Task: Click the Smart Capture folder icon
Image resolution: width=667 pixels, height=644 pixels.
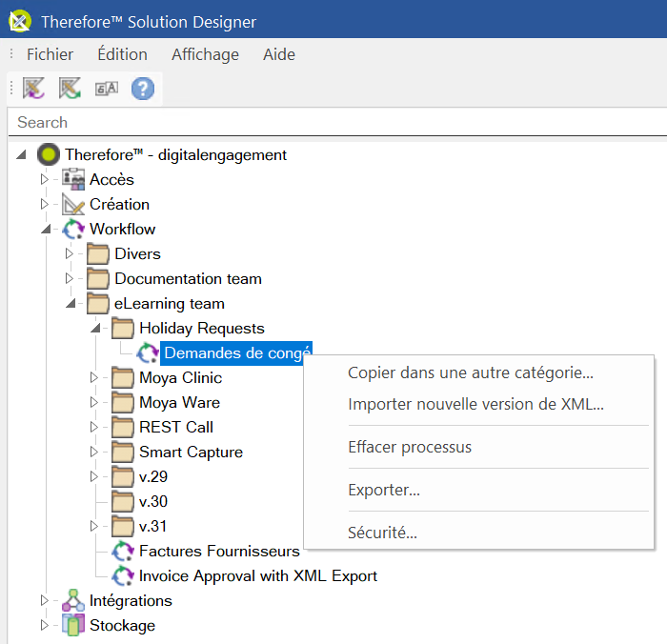Action: [x=123, y=452]
